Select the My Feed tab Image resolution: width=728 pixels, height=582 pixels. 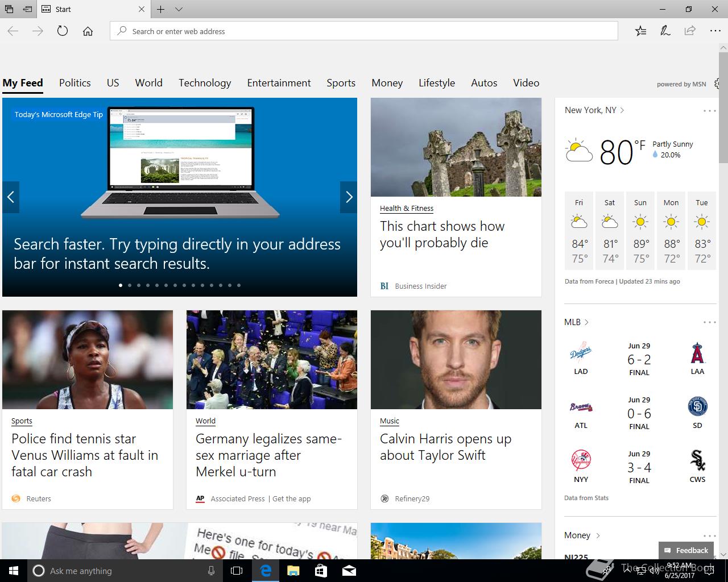(23, 83)
